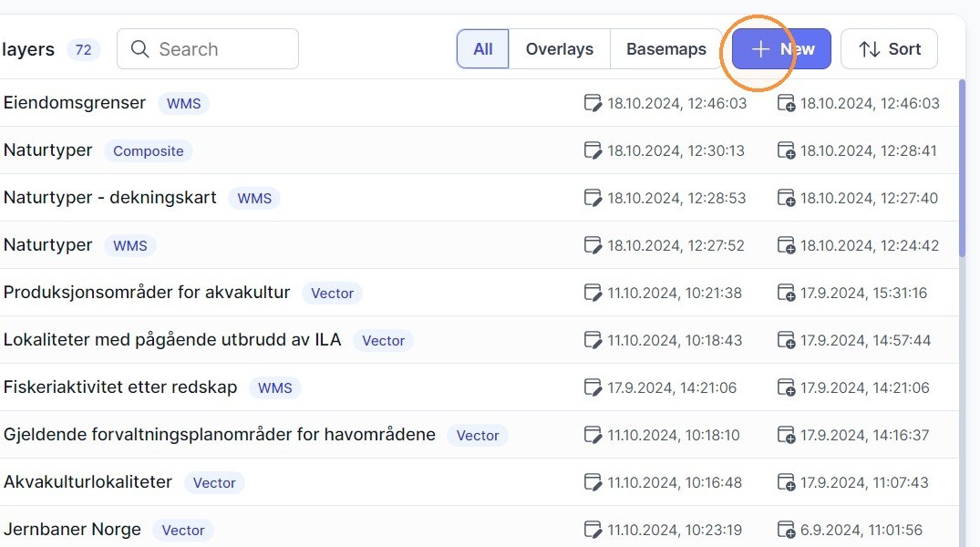The image size is (980, 547).
Task: Filter the list to Basemaps
Action: pos(666,48)
